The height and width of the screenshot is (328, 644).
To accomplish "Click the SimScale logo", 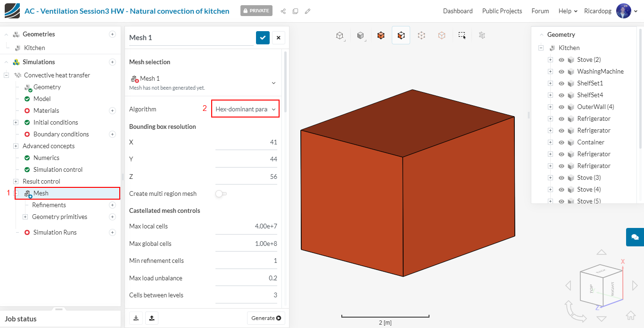I will [12, 11].
